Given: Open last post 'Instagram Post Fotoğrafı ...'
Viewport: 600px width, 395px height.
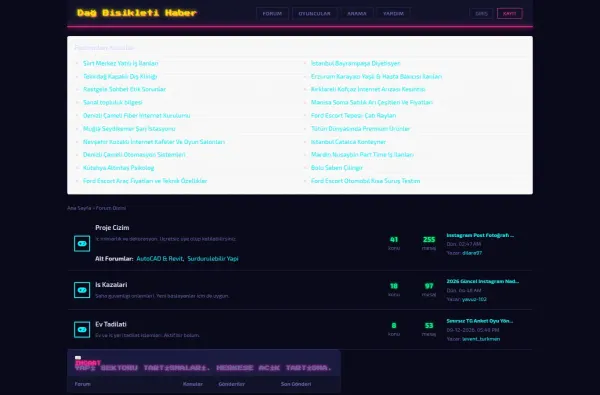Looking at the screenshot, I should coord(480,235).
